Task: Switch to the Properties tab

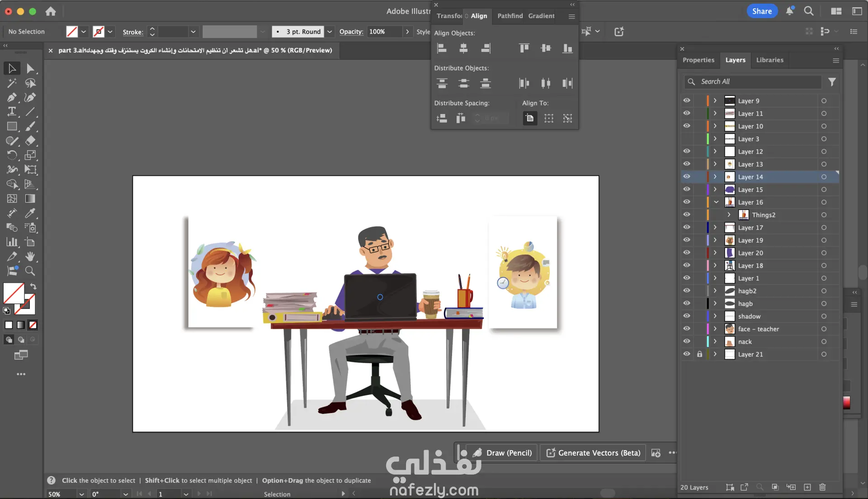Action: [698, 60]
